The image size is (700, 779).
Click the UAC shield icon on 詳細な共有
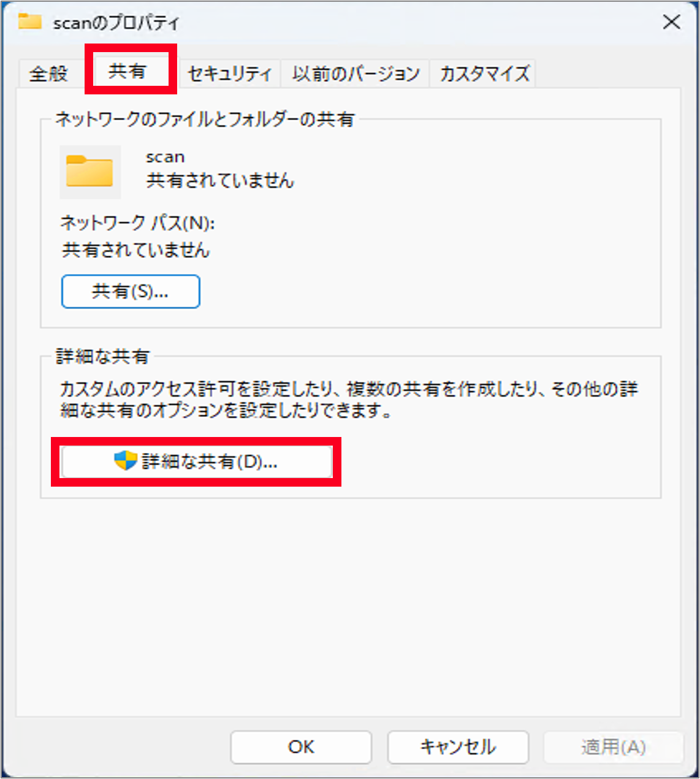[125, 460]
